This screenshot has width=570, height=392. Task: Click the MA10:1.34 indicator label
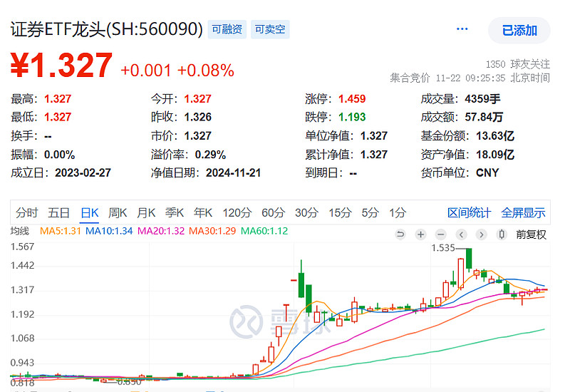109,231
